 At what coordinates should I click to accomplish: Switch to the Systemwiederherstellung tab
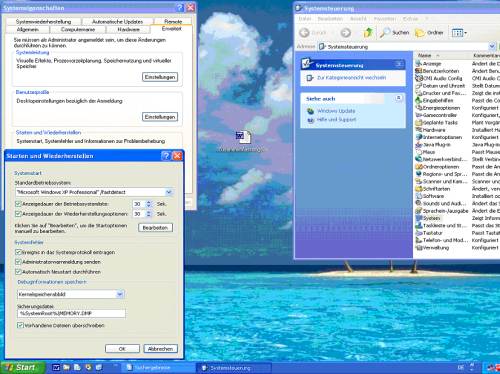click(43, 22)
